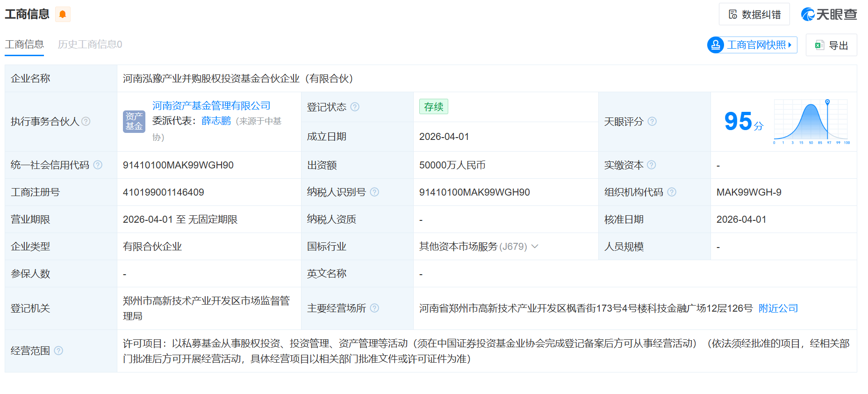Click the orange bell alert icon
The image size is (868, 394).
point(63,15)
